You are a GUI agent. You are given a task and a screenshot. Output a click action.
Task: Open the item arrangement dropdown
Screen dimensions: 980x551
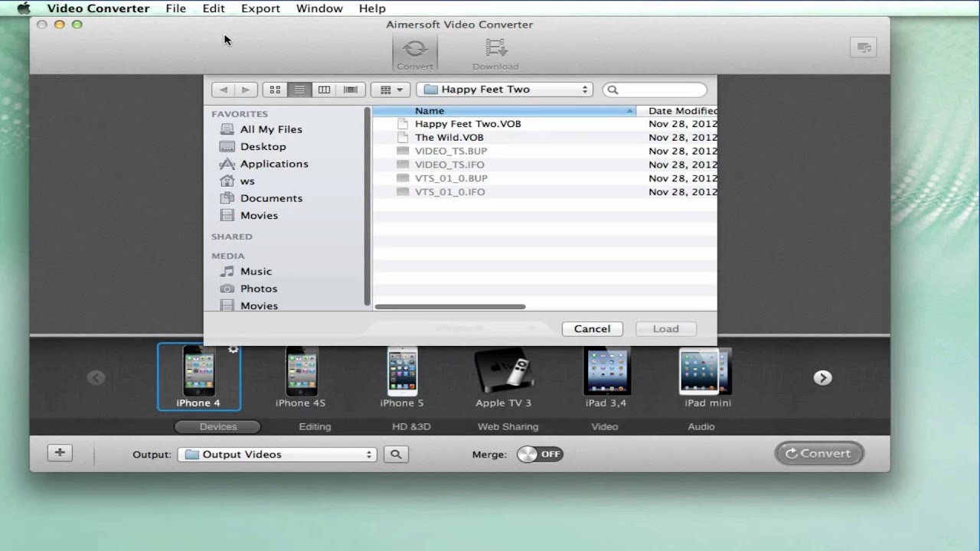coord(390,90)
